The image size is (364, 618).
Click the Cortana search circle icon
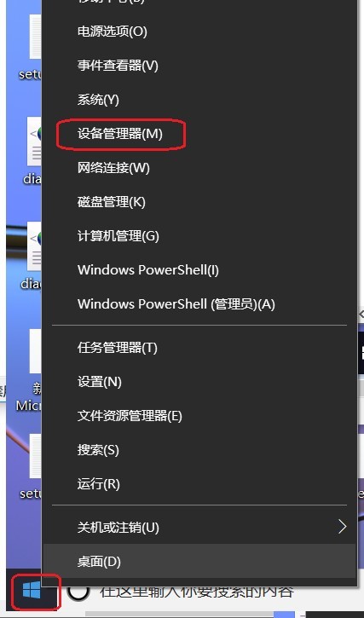point(78,592)
